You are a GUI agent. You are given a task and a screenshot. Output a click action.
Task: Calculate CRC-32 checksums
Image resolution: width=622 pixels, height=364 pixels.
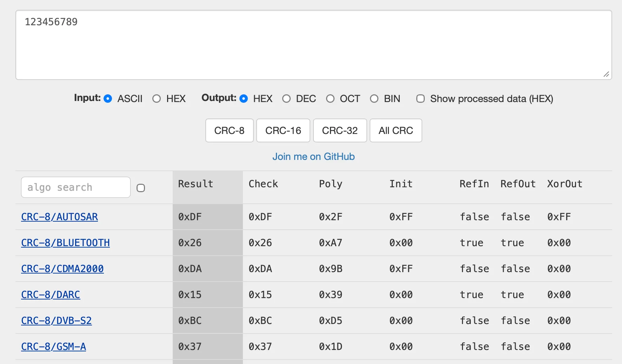click(x=339, y=130)
